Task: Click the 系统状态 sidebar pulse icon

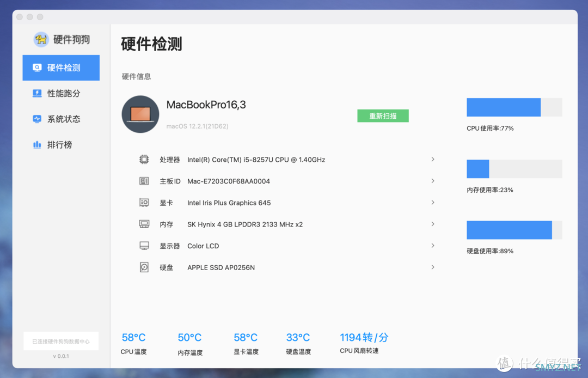Action: click(x=37, y=119)
